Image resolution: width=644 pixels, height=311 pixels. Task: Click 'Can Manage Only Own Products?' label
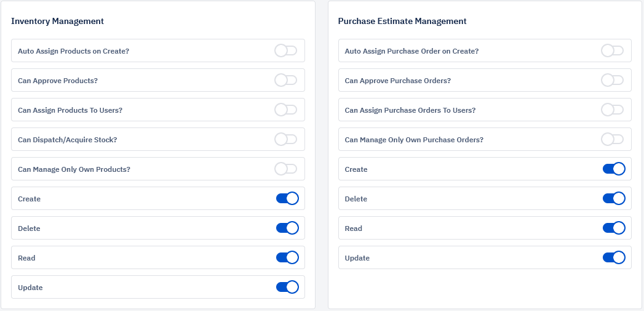point(74,169)
